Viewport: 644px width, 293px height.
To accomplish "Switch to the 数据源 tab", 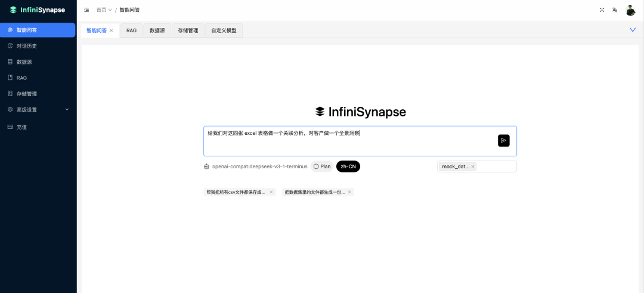I will coord(157,30).
